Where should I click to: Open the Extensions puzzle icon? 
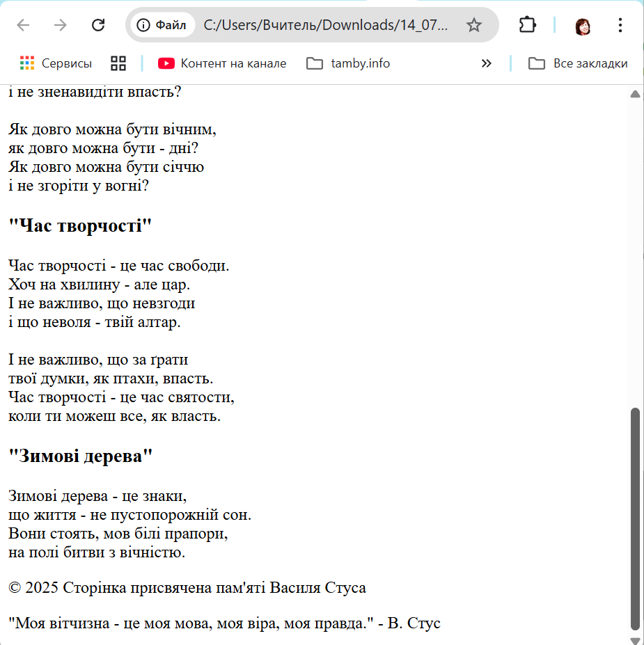pyautogui.click(x=528, y=26)
